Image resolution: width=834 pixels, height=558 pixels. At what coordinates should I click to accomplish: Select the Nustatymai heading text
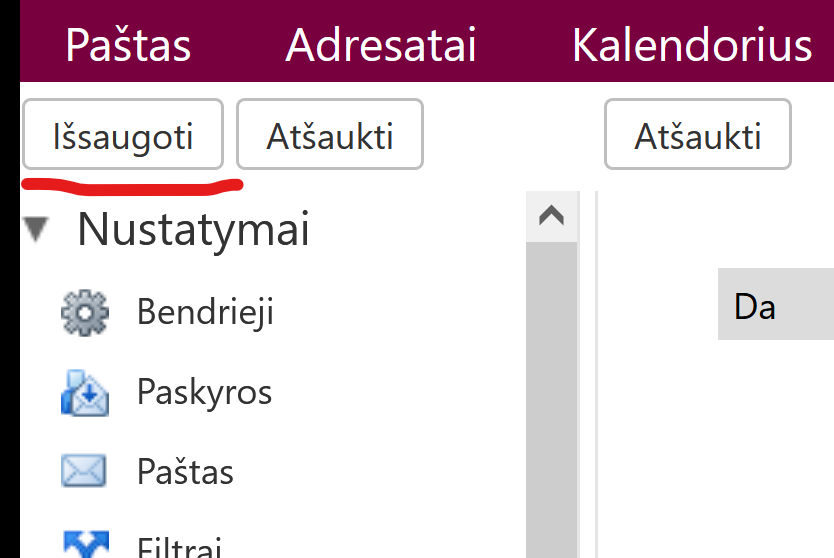click(x=193, y=230)
